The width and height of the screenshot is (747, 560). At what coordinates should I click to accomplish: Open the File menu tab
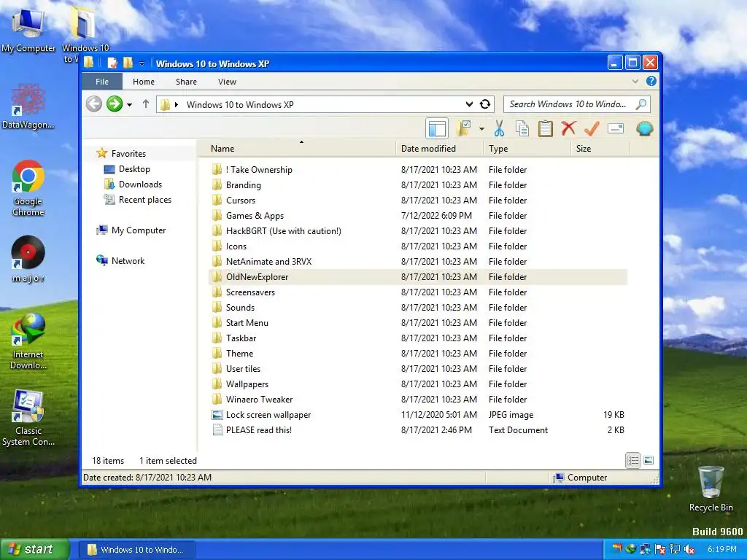[102, 82]
